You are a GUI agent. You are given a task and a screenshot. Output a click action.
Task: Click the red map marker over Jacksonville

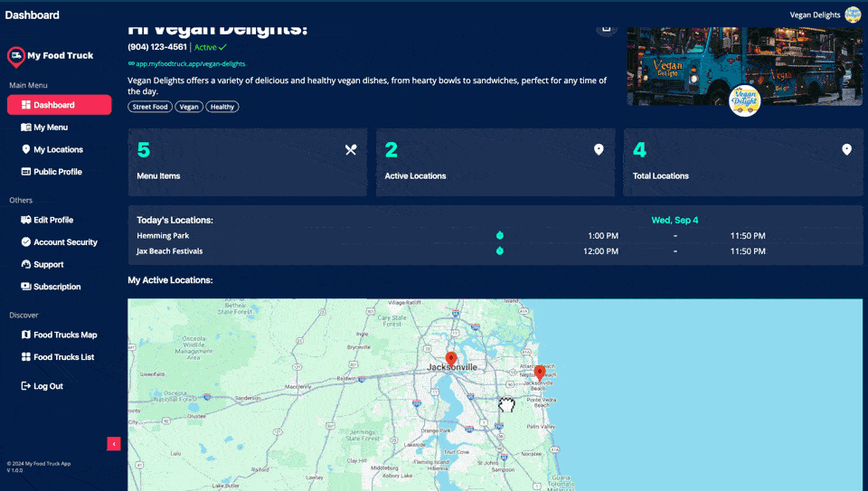451,359
